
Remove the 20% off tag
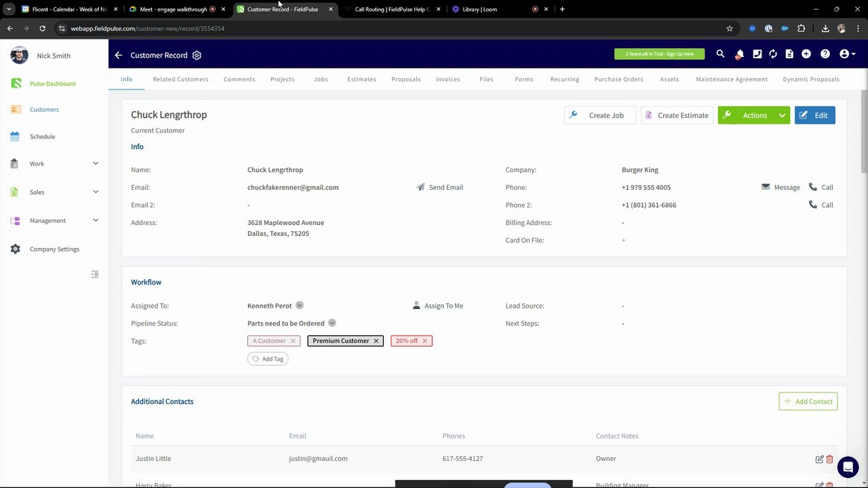pos(425,341)
